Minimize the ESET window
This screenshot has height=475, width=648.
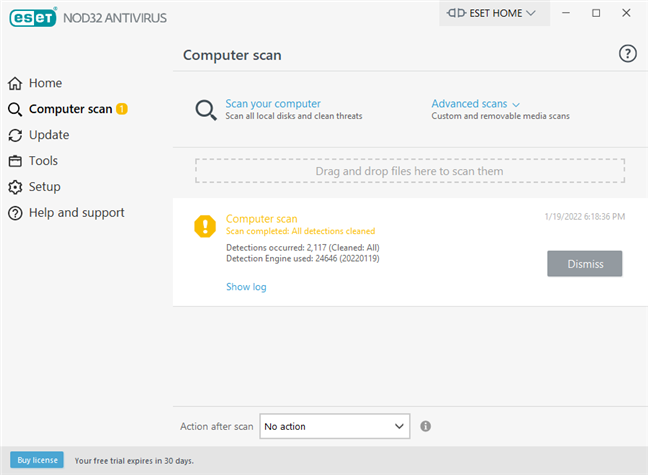coord(566,13)
